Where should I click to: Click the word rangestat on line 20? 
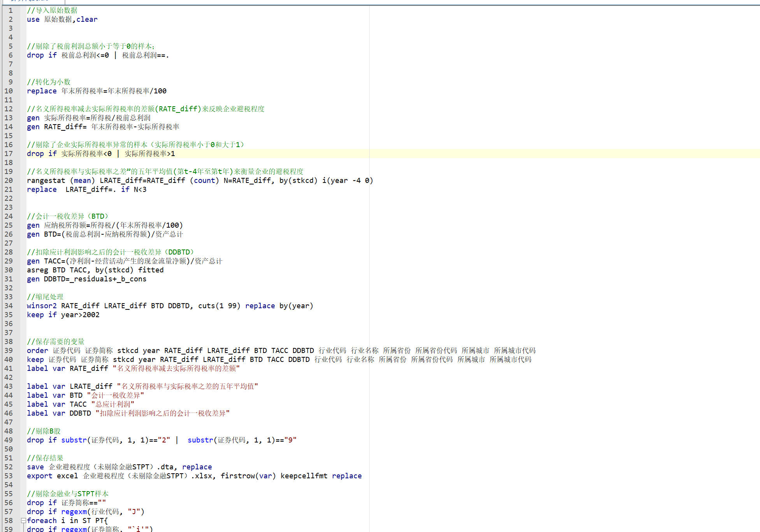tap(46, 181)
